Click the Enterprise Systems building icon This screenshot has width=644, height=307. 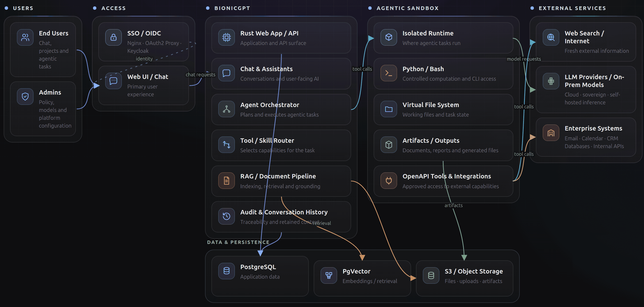(x=551, y=133)
